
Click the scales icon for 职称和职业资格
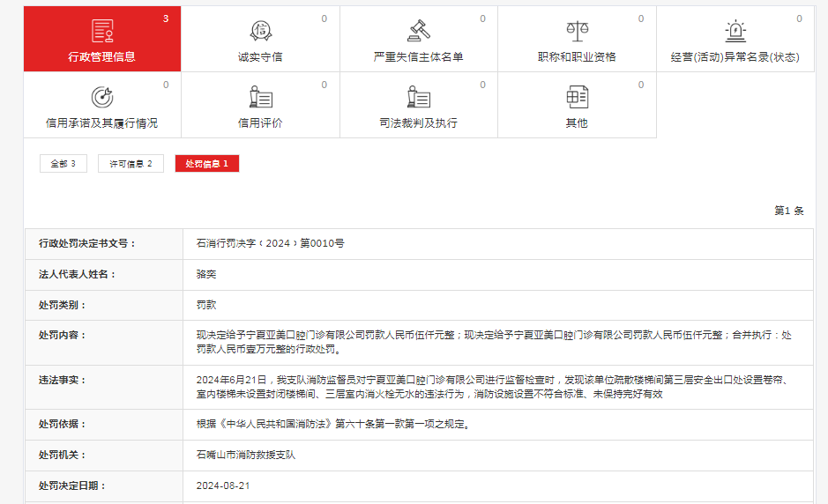tap(578, 31)
